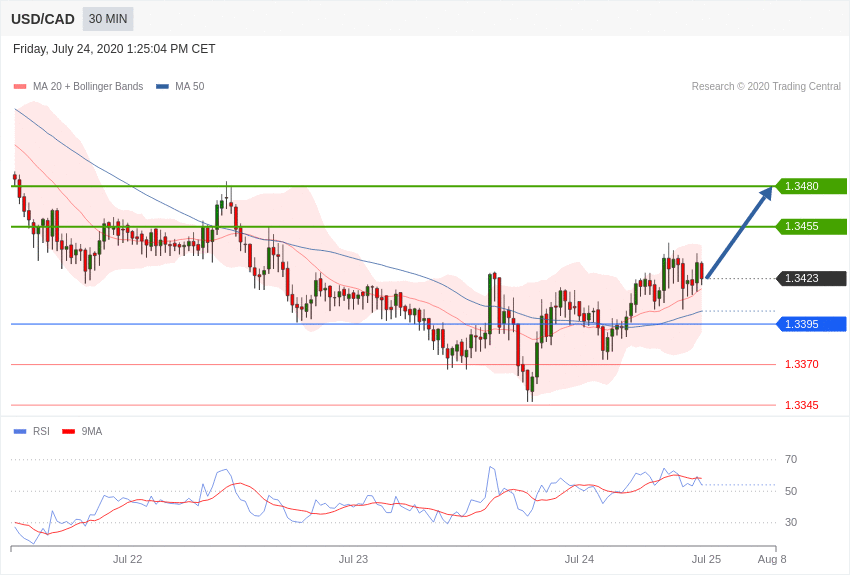Click the blue MA 50 legend swatch
The height and width of the screenshot is (576, 850).
pyautogui.click(x=162, y=87)
